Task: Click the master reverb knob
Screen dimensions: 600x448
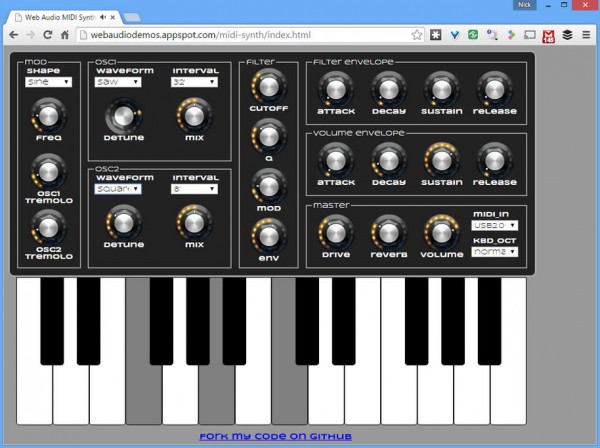Action: click(389, 233)
